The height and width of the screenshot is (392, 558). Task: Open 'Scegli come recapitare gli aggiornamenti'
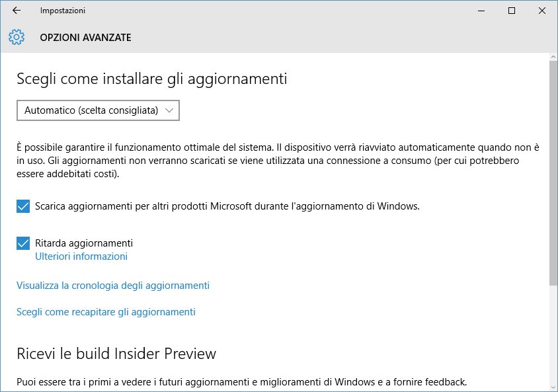106,312
